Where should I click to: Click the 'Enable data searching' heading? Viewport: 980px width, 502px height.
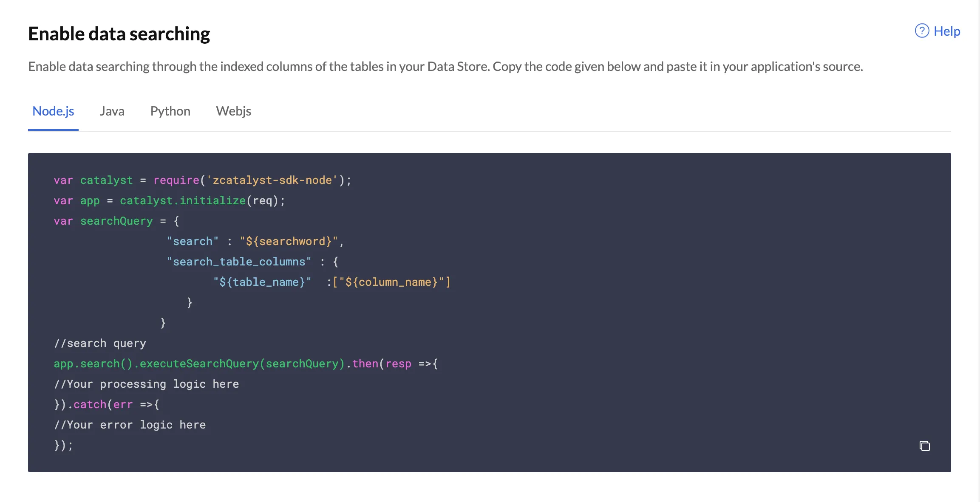[119, 34]
